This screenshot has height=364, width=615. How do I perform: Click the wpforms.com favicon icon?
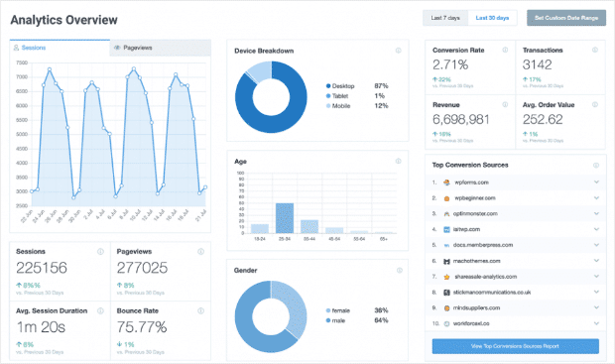(446, 182)
